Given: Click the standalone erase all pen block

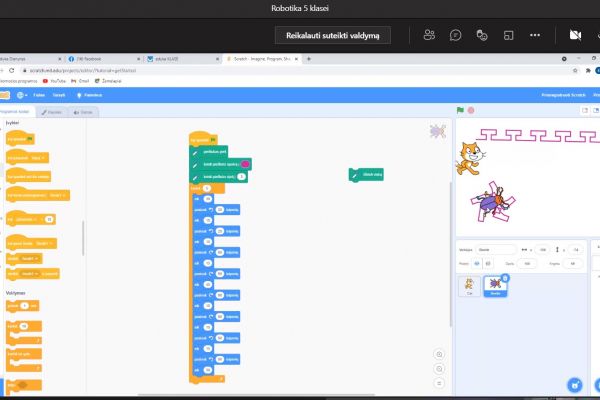Looking at the screenshot, I should tap(366, 175).
